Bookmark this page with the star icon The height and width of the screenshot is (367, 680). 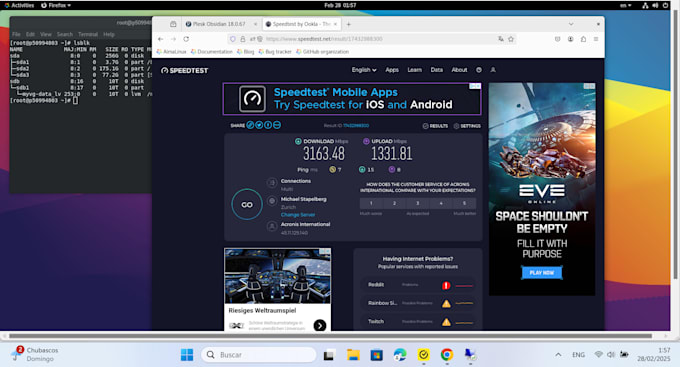[x=511, y=39]
